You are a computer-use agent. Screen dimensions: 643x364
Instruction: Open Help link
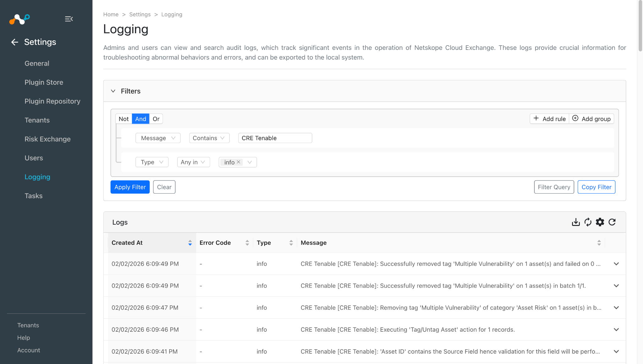click(x=24, y=338)
